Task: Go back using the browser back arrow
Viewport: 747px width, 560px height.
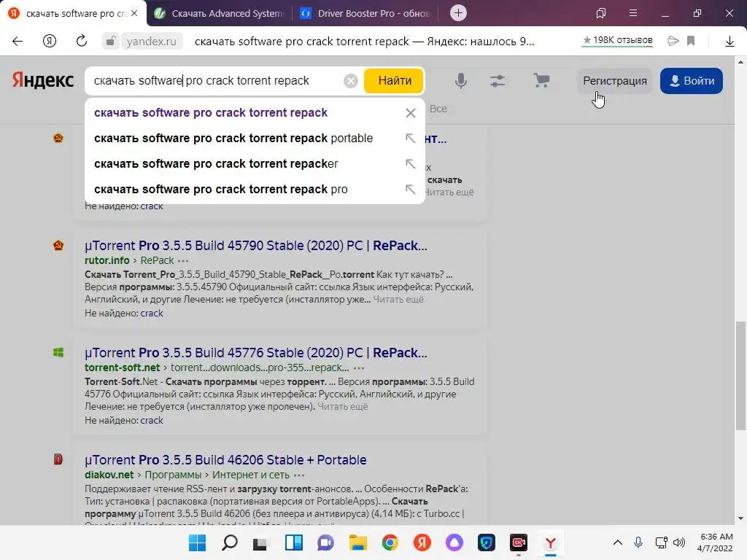Action: click(18, 42)
